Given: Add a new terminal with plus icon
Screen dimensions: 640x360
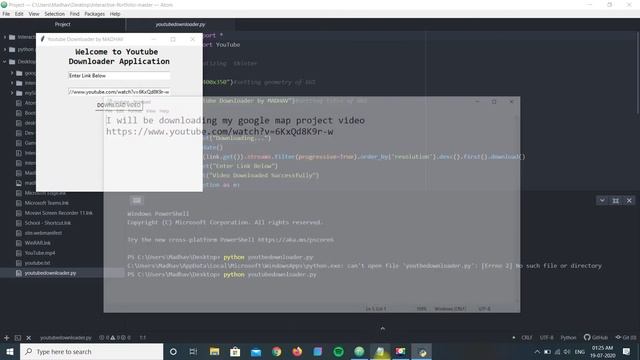Looking at the screenshot, I should [x=7, y=338].
